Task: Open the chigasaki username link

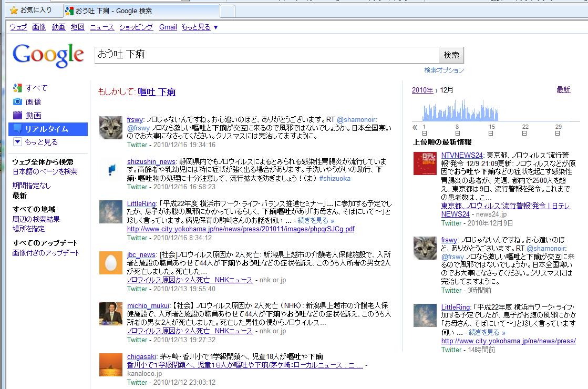Action: [x=141, y=357]
